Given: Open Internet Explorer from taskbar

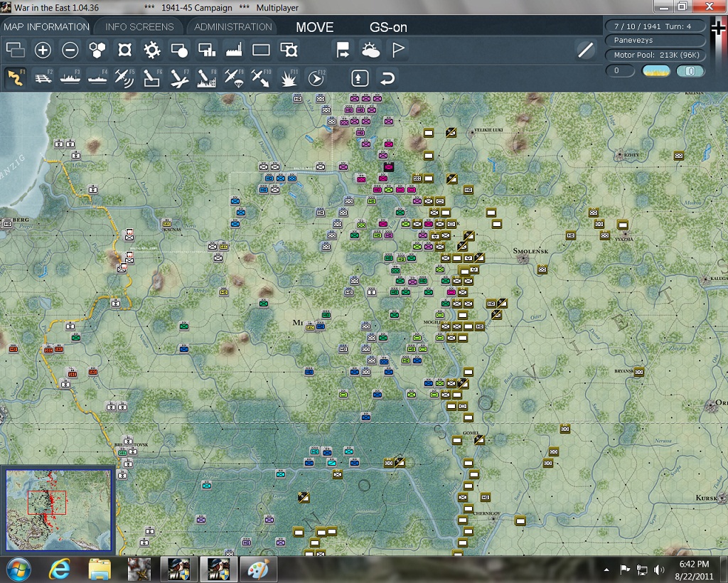Looking at the screenshot, I should pos(60,569).
